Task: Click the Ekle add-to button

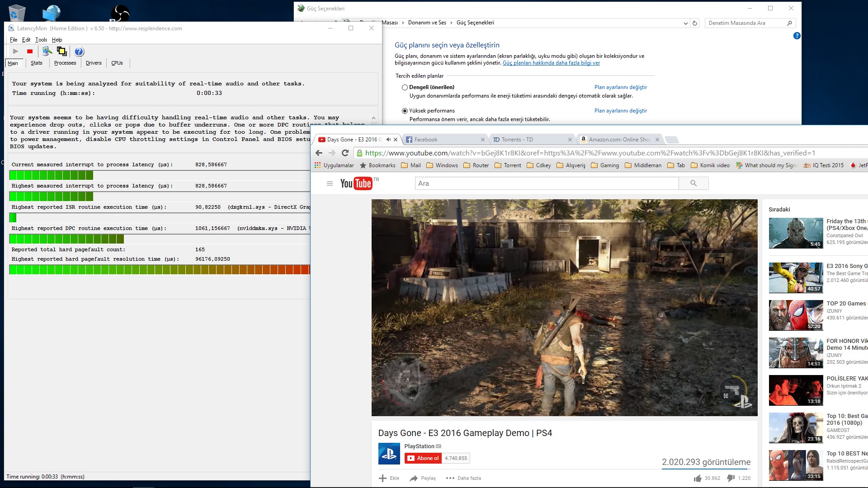Action: [x=389, y=478]
